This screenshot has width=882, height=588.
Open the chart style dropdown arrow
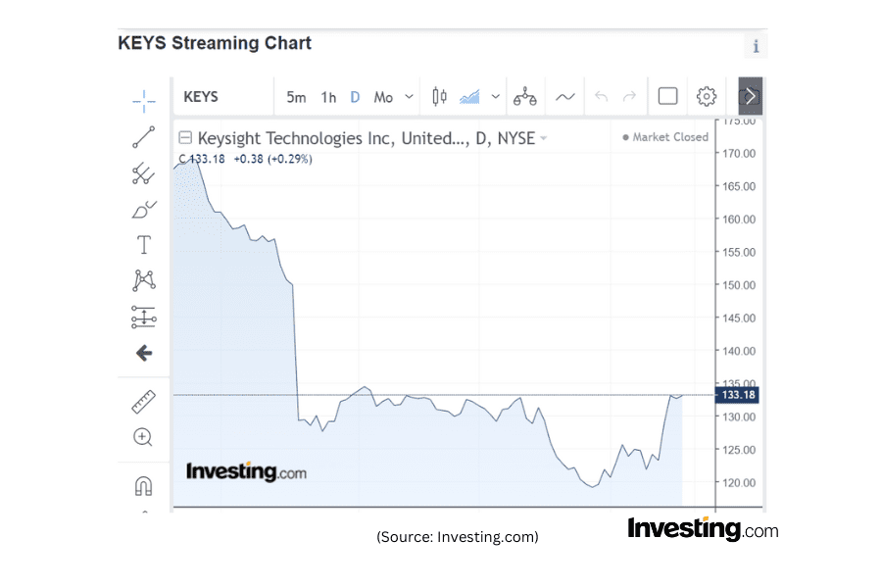point(496,97)
